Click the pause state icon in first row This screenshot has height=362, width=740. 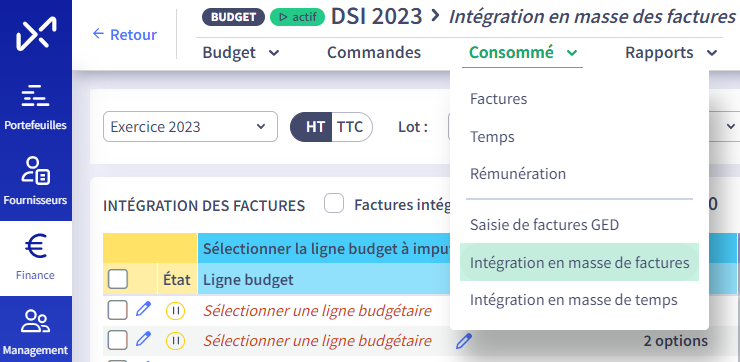pos(175,311)
